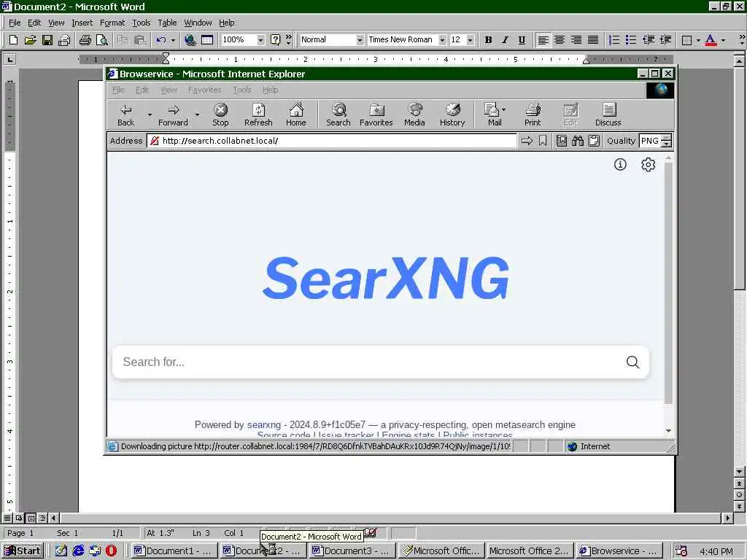Open Word Help question mark icon

(x=275, y=40)
